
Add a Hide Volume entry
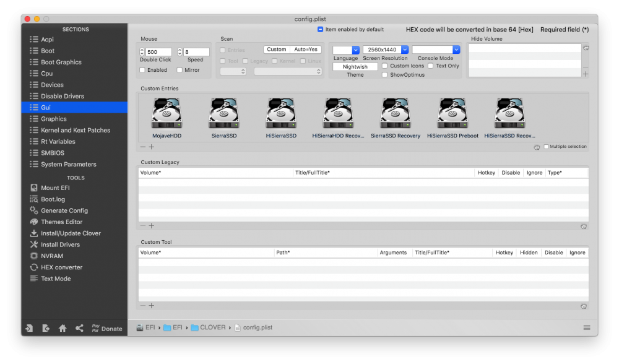(586, 74)
